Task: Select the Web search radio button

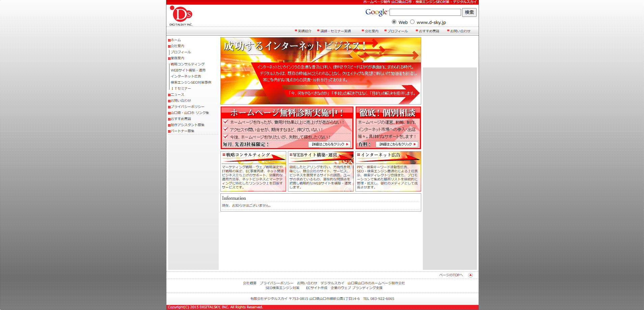Action: (394, 22)
